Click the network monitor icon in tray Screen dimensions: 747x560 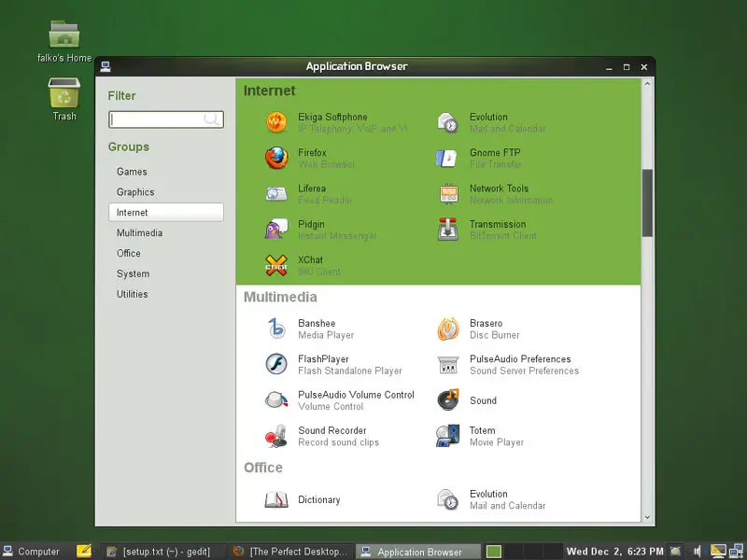736,552
